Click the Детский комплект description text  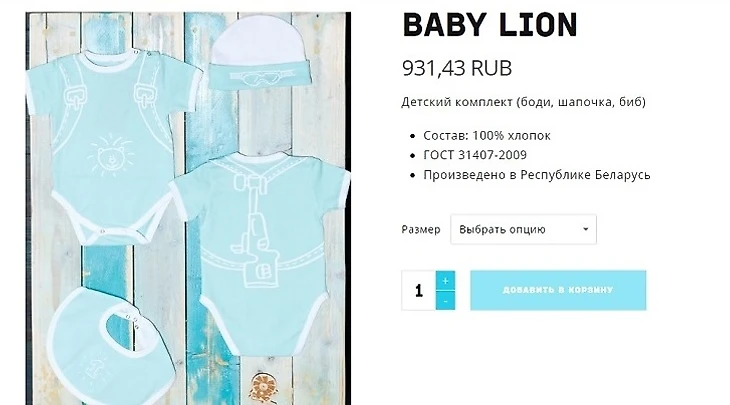coord(523,102)
